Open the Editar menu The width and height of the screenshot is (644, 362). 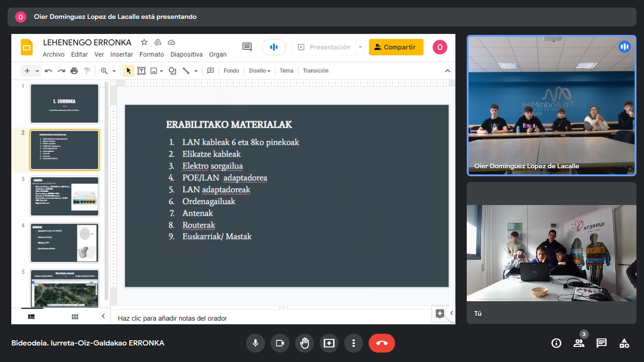coord(80,55)
